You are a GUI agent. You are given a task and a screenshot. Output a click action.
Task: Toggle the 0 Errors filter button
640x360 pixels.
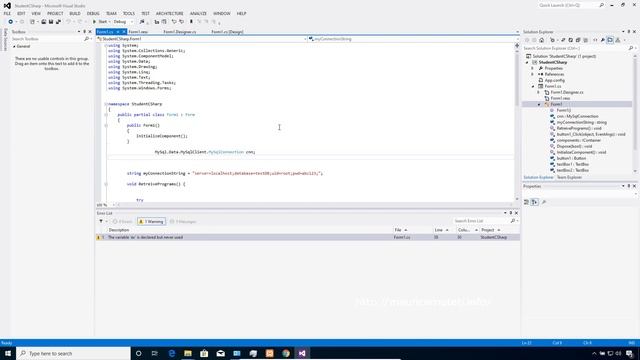(x=122, y=221)
